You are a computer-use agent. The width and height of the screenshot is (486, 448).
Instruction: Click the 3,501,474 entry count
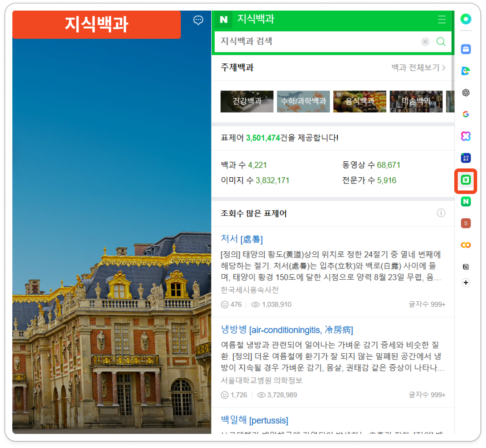point(263,138)
